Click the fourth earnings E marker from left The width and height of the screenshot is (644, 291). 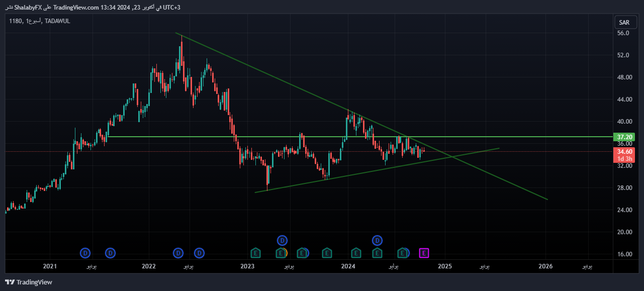tap(327, 253)
